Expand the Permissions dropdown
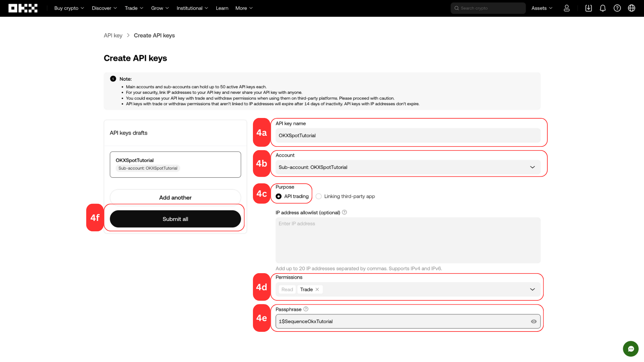644x362 pixels. 532,289
